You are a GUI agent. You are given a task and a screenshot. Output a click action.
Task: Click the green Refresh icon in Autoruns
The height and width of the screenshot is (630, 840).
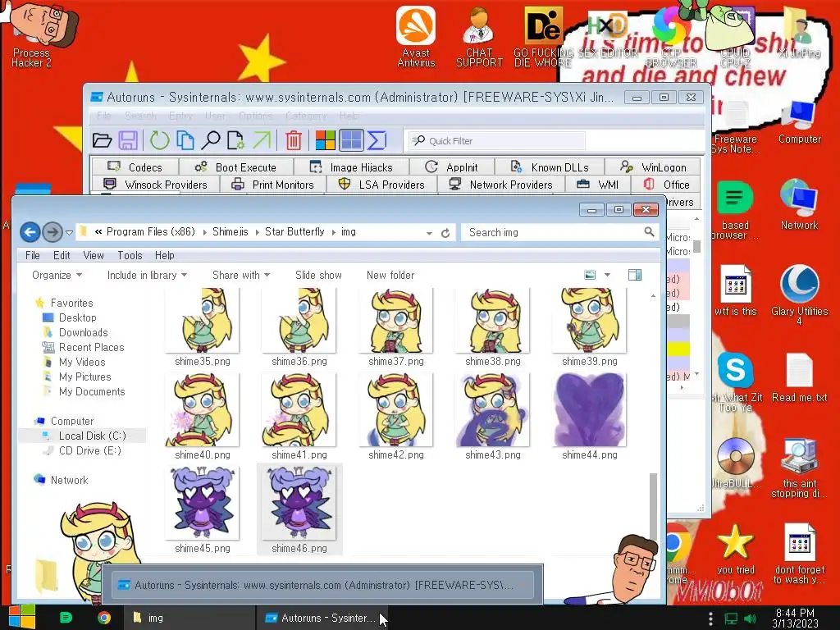click(x=159, y=140)
